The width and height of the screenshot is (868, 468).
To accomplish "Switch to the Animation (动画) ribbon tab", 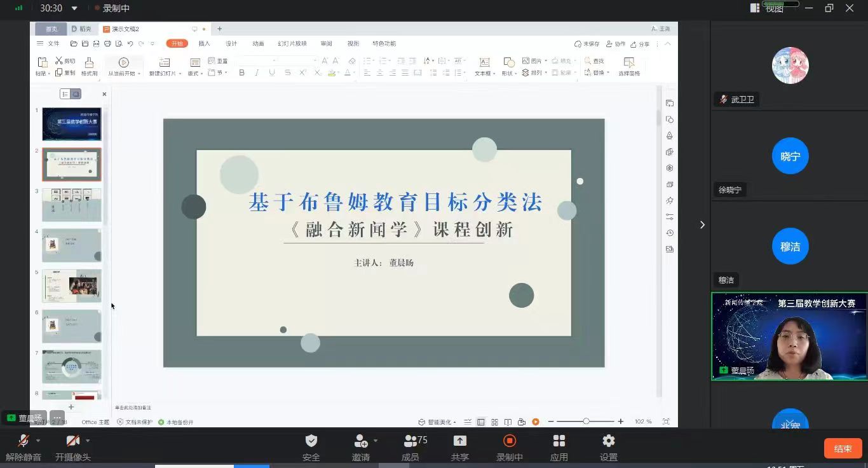I will tap(258, 44).
